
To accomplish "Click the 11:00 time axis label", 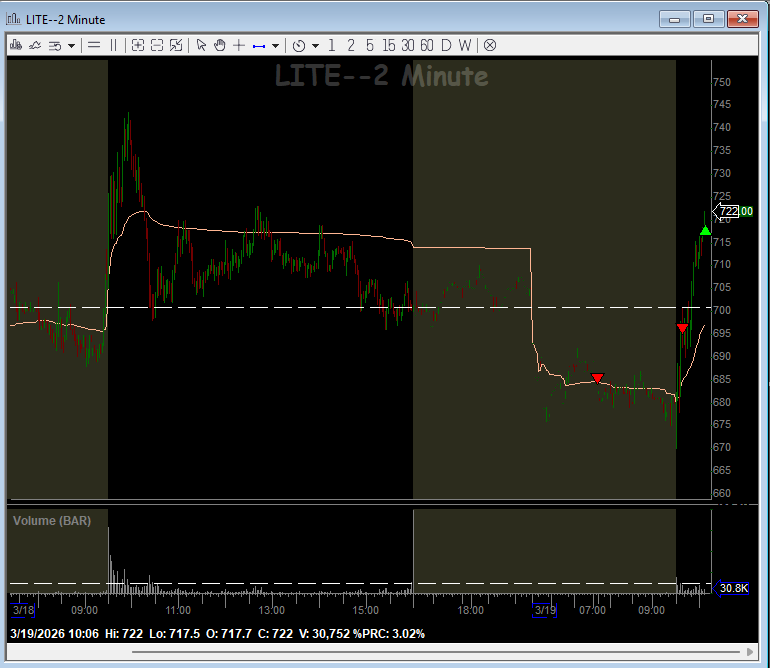I will (x=178, y=610).
